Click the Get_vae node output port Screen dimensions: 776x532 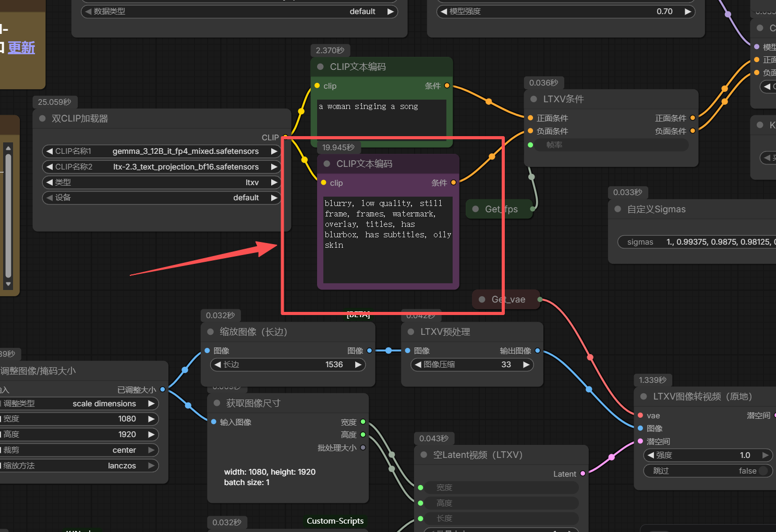click(540, 299)
